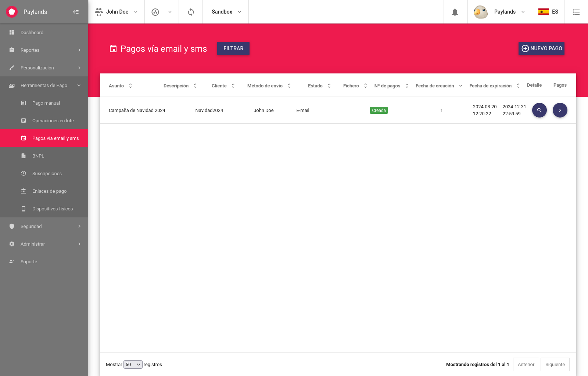
Task: Open Operaciones en lote menu item
Action: 44,120
